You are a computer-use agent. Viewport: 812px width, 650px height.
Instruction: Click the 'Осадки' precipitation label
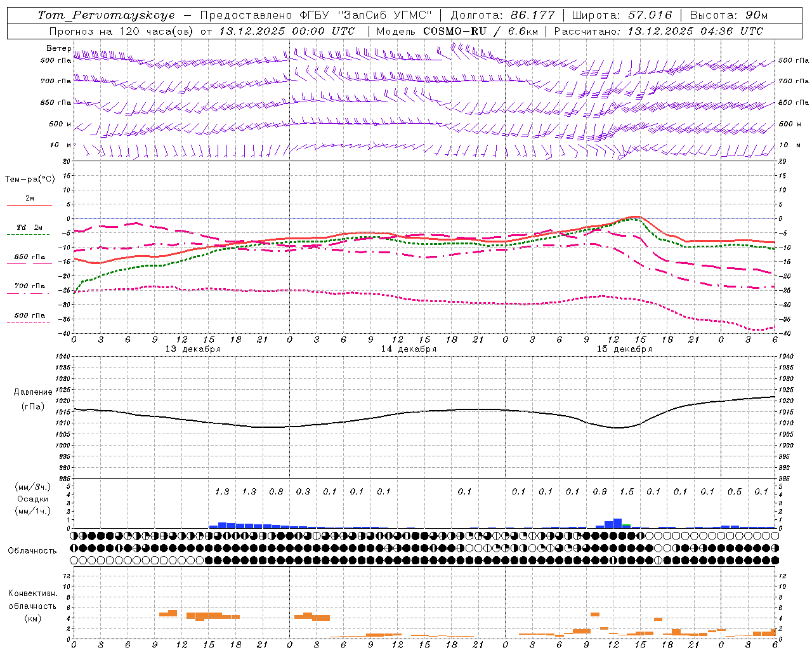pyautogui.click(x=33, y=499)
